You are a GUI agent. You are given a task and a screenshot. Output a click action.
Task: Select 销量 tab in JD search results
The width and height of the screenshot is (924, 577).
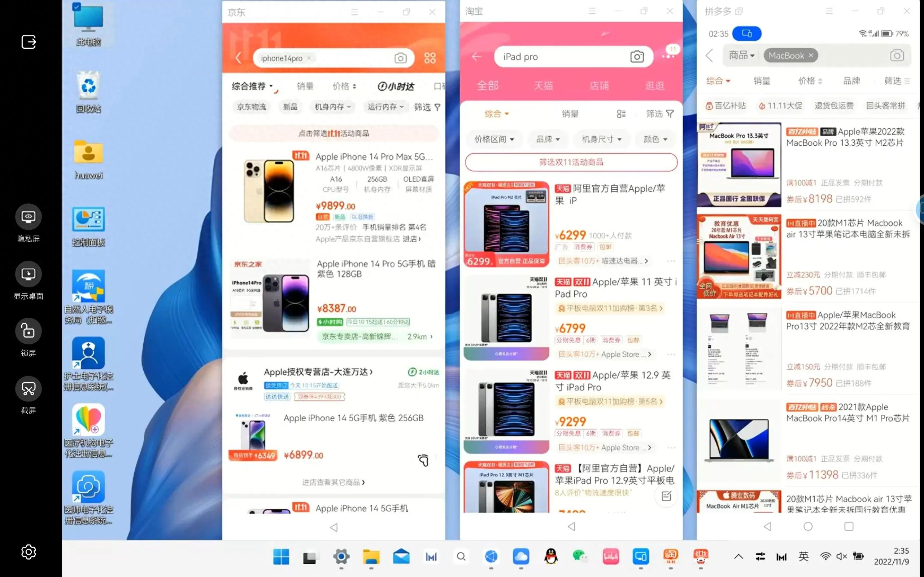click(x=303, y=85)
